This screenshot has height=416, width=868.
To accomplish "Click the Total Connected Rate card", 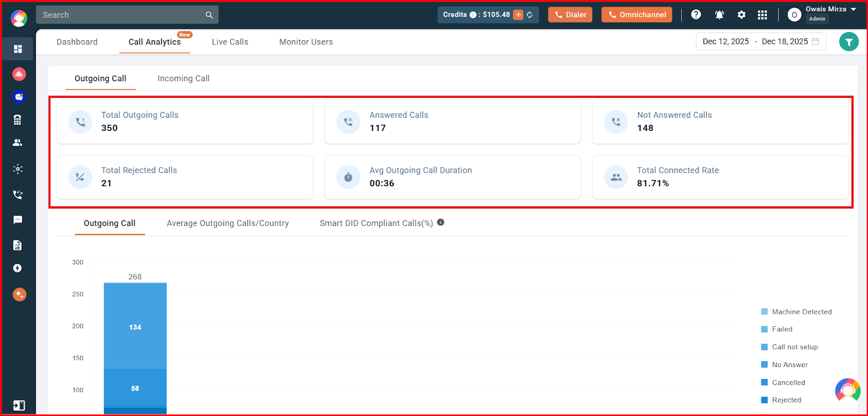I will 720,177.
